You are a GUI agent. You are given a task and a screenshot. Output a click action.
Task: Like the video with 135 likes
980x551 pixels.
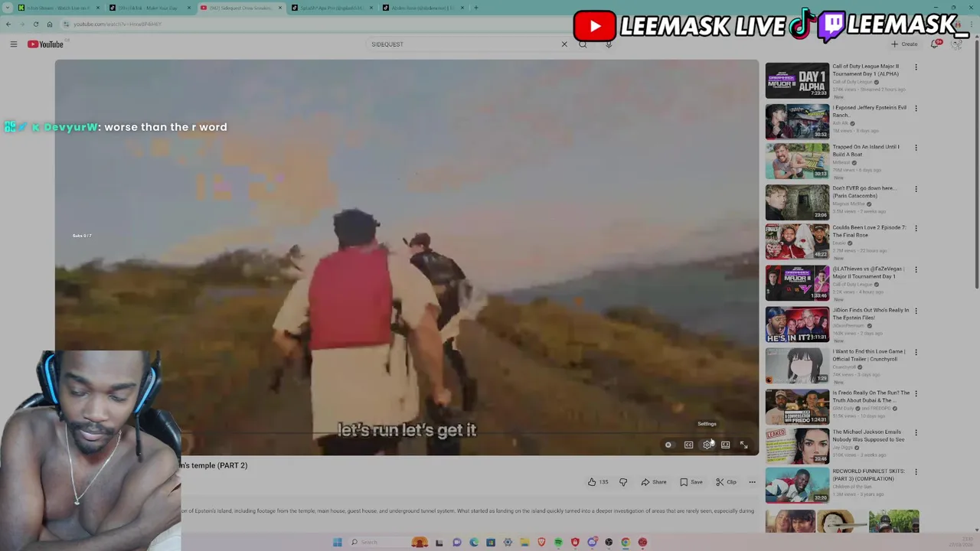598,482
